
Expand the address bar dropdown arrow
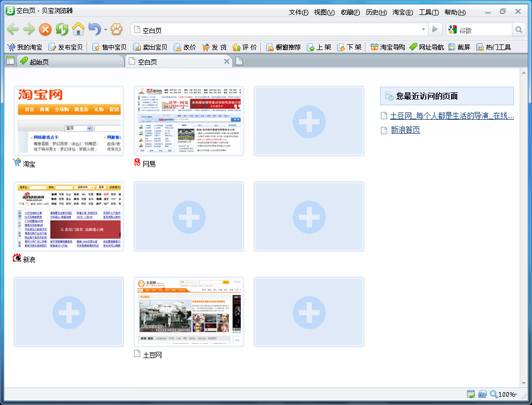click(x=423, y=29)
